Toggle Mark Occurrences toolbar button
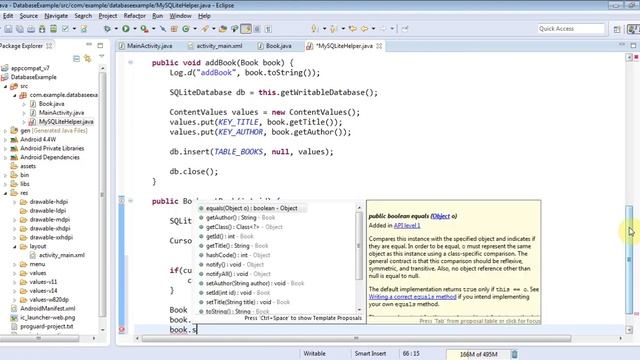The height and width of the screenshot is (360, 640). coord(246,29)
